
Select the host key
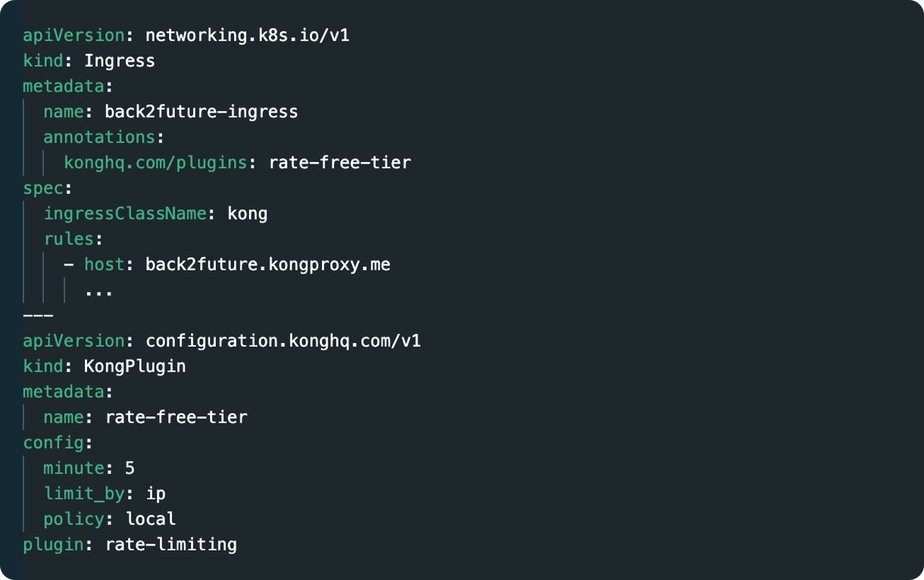pyautogui.click(x=105, y=264)
